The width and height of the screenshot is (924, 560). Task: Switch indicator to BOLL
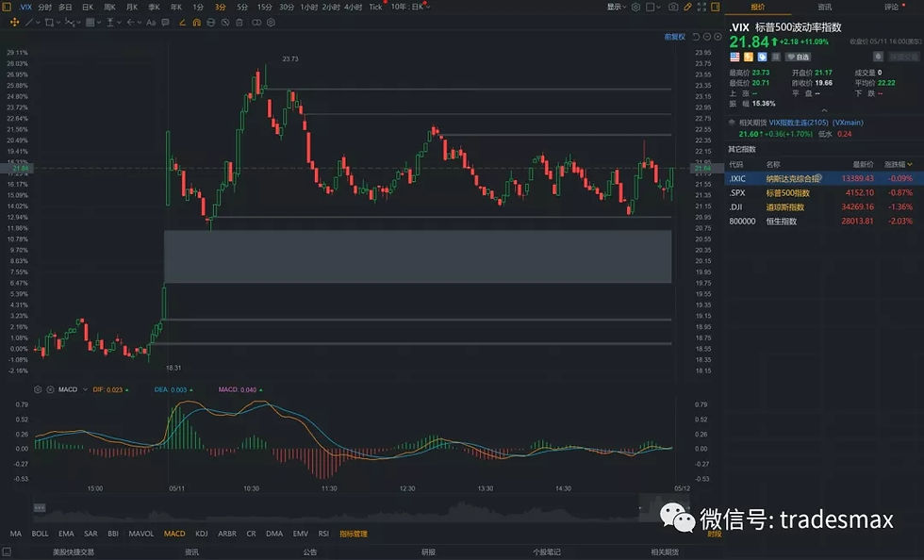click(40, 534)
